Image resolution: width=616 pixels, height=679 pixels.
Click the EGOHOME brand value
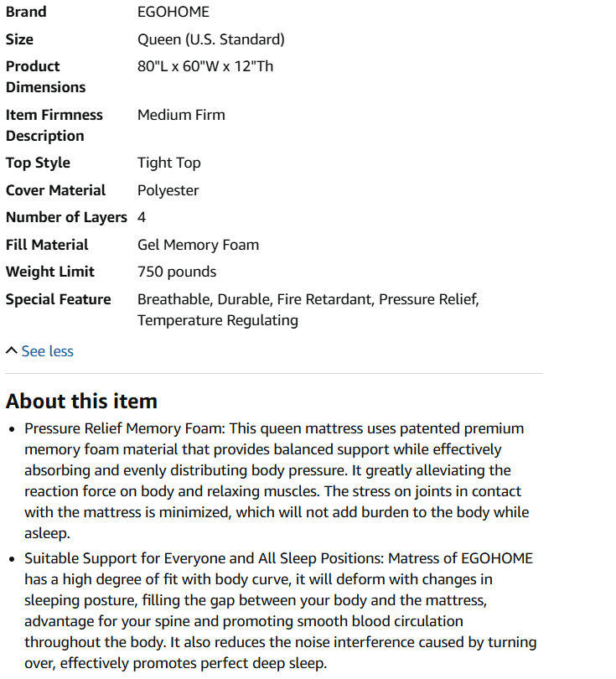173,12
